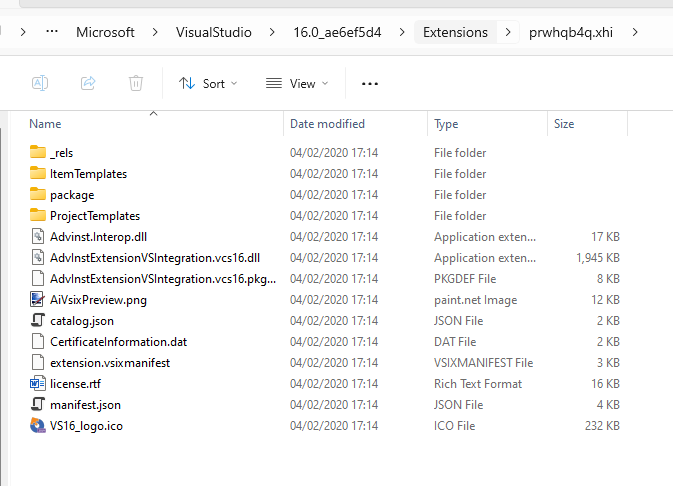Select the ItemTemplates folder icon

[x=38, y=173]
